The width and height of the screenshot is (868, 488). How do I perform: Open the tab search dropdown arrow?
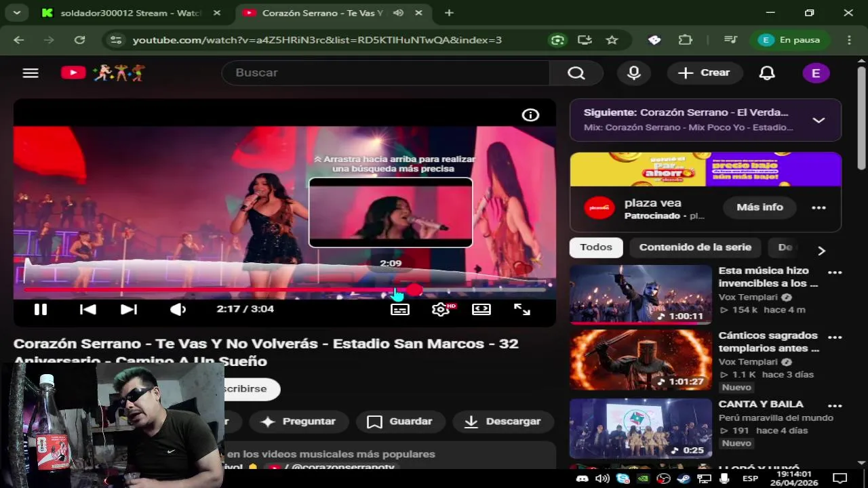(16, 13)
